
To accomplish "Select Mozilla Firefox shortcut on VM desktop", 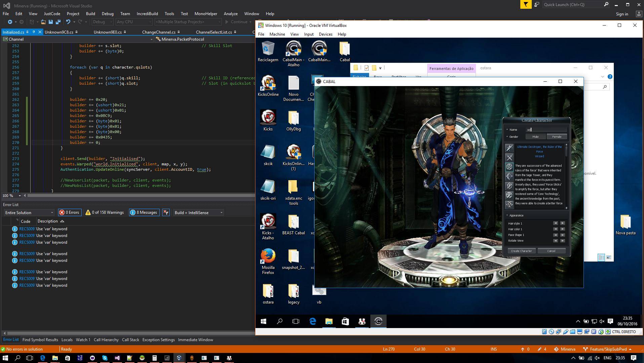I will click(x=268, y=261).
